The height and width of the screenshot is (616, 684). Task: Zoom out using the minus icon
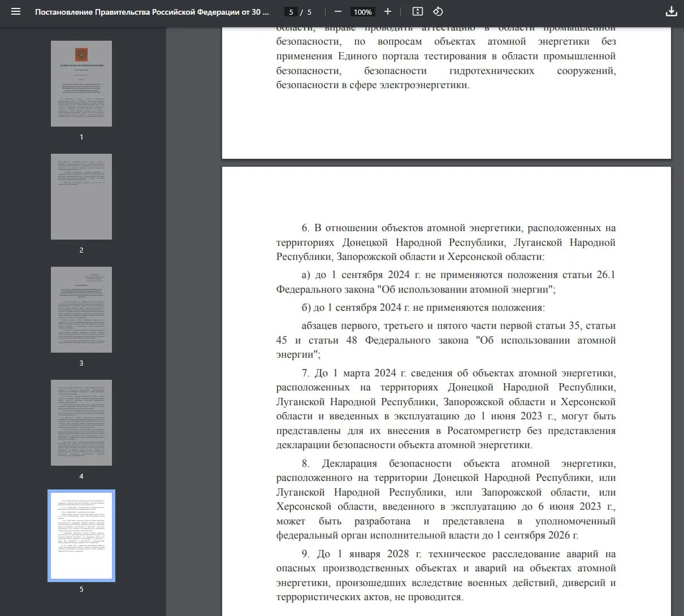[337, 11]
